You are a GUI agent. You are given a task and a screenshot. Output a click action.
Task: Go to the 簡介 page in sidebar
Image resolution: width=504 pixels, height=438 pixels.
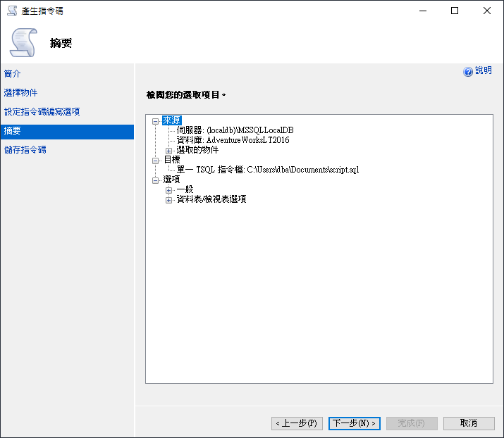(x=13, y=74)
